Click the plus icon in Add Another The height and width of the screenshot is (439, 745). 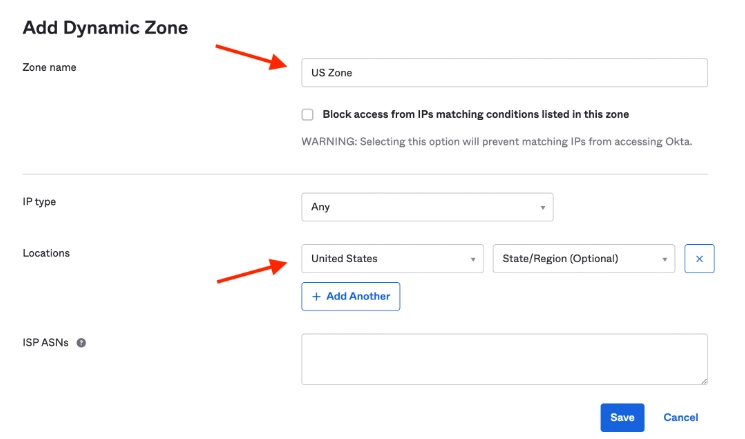coord(316,296)
